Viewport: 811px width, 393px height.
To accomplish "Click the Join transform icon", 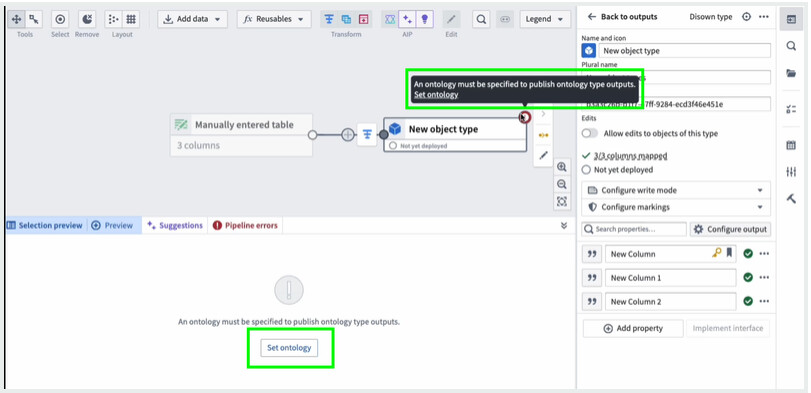I will click(346, 19).
